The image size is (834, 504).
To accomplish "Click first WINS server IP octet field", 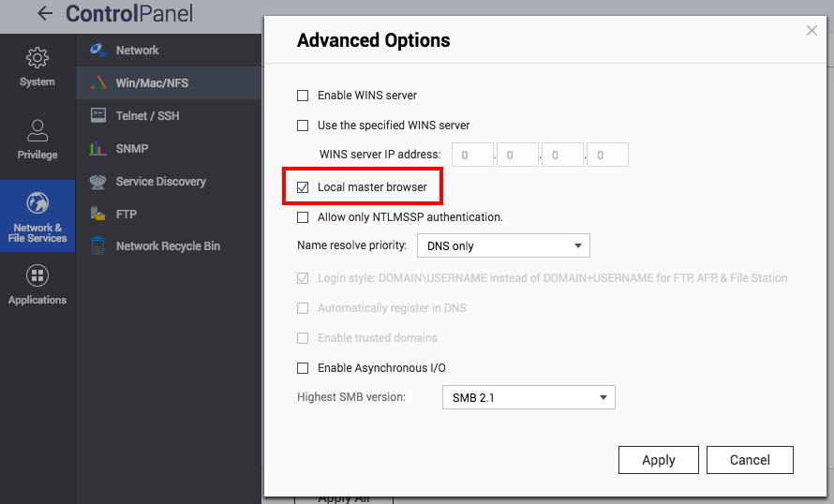I will coord(473,155).
